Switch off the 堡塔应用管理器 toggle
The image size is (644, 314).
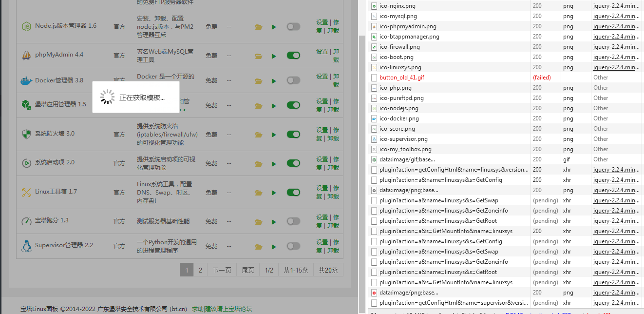tap(293, 105)
